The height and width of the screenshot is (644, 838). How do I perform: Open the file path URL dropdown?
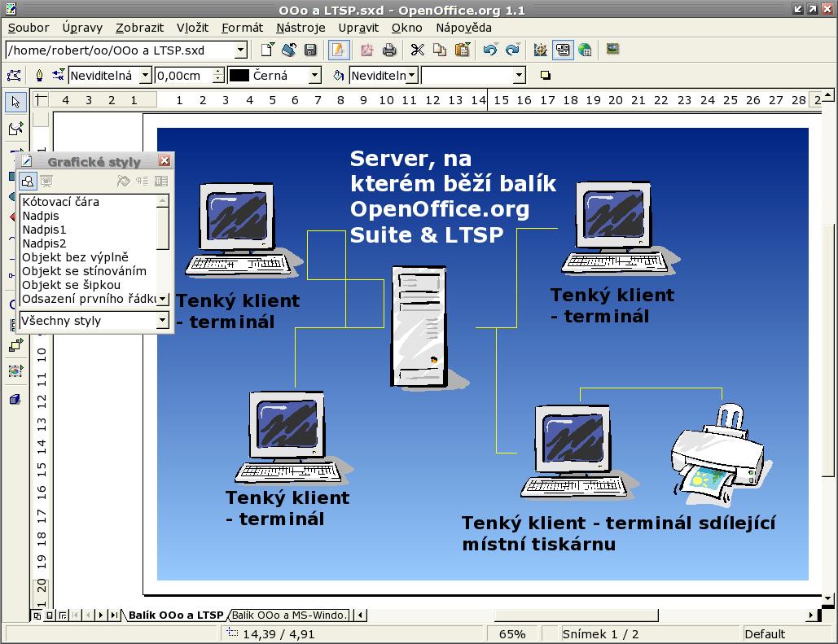tap(240, 50)
